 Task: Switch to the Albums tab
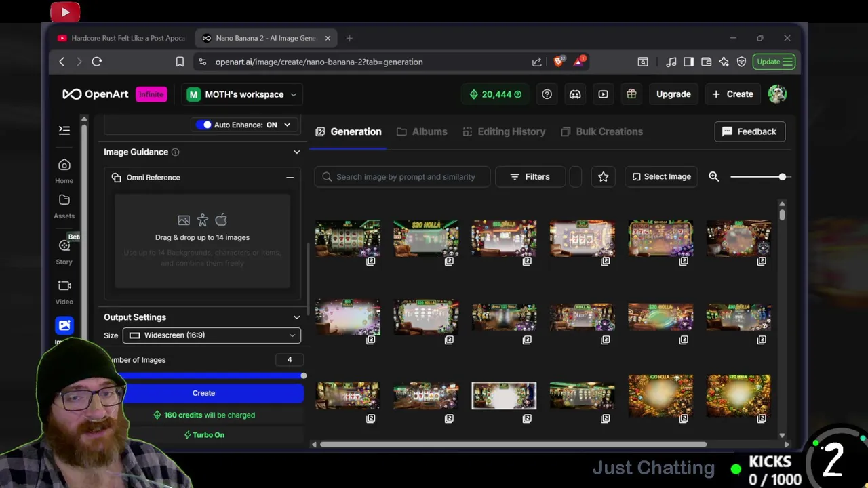[x=422, y=131]
